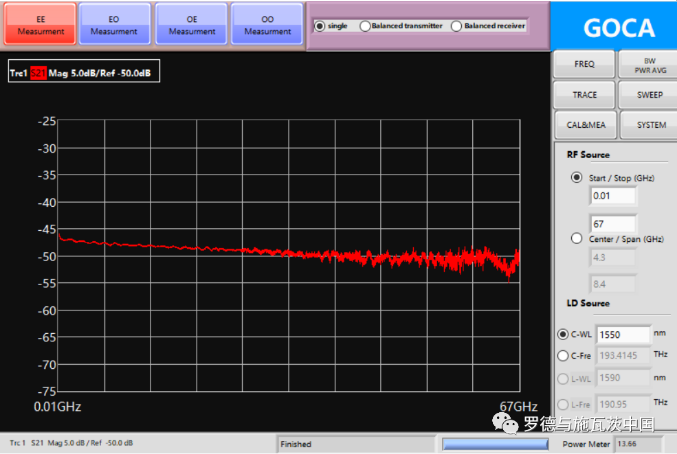The image size is (677, 454).
Task: Click the stop frequency 67 field
Action: (x=615, y=223)
